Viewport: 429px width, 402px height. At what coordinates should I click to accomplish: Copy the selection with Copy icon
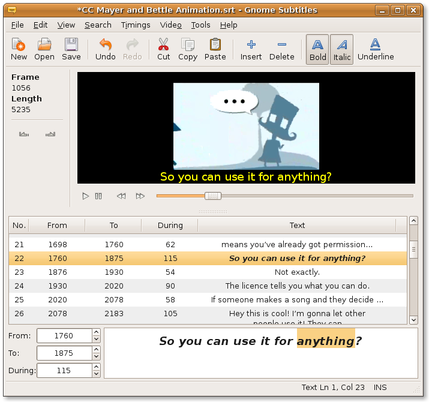[x=188, y=45]
